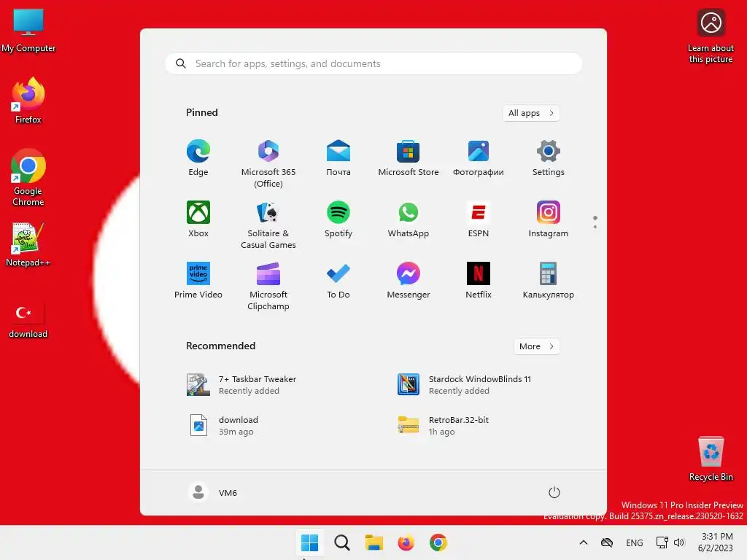Select the download flag image on desktop
This screenshot has height=560, width=747.
28,319
